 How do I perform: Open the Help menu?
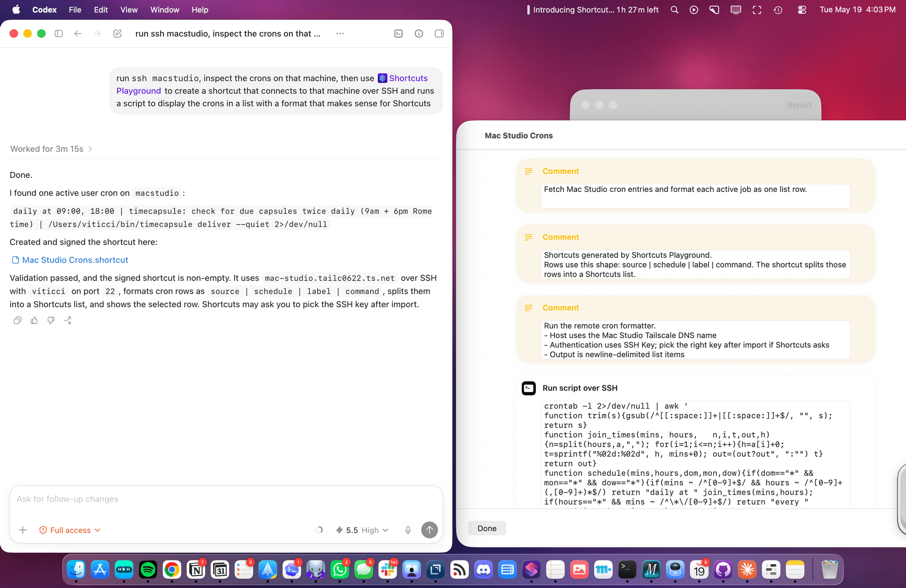pyautogui.click(x=200, y=10)
